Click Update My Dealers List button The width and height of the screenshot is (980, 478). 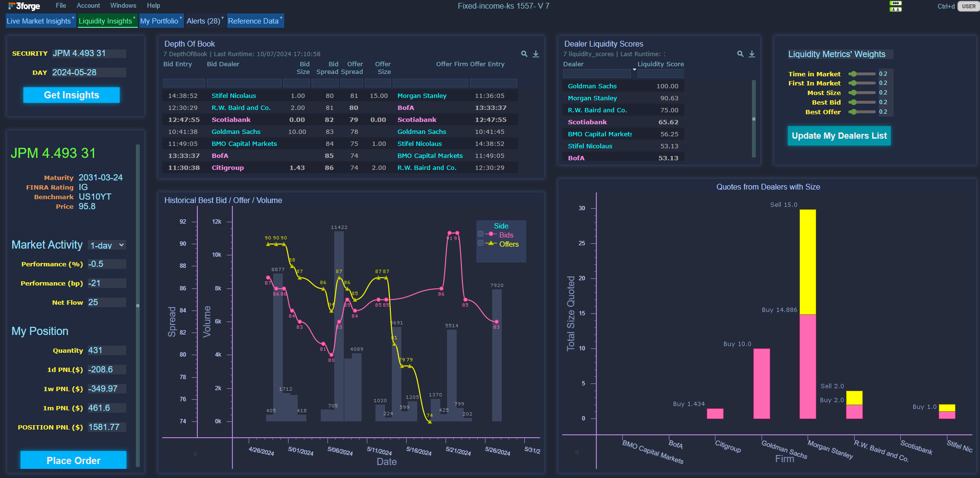(839, 136)
